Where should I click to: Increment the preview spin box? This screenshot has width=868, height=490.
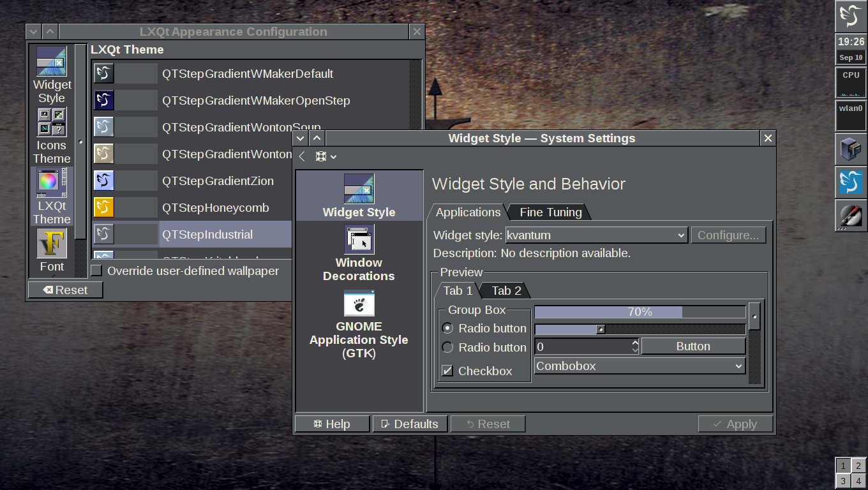tap(635, 343)
